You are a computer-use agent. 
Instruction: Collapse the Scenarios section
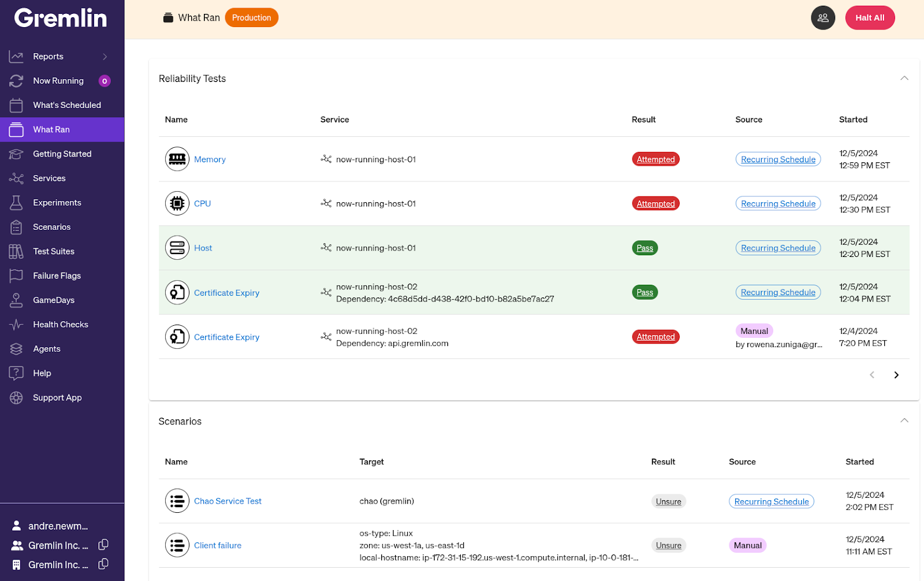tap(904, 421)
